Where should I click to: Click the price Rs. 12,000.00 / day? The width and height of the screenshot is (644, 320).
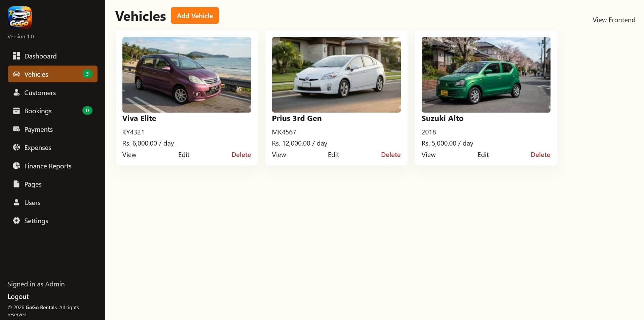coord(299,143)
